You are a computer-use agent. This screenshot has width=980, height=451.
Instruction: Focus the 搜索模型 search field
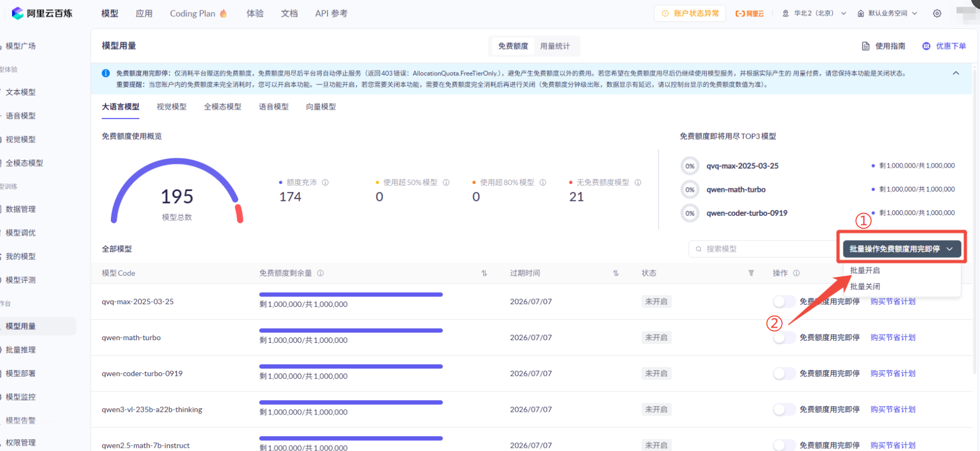tap(762, 249)
